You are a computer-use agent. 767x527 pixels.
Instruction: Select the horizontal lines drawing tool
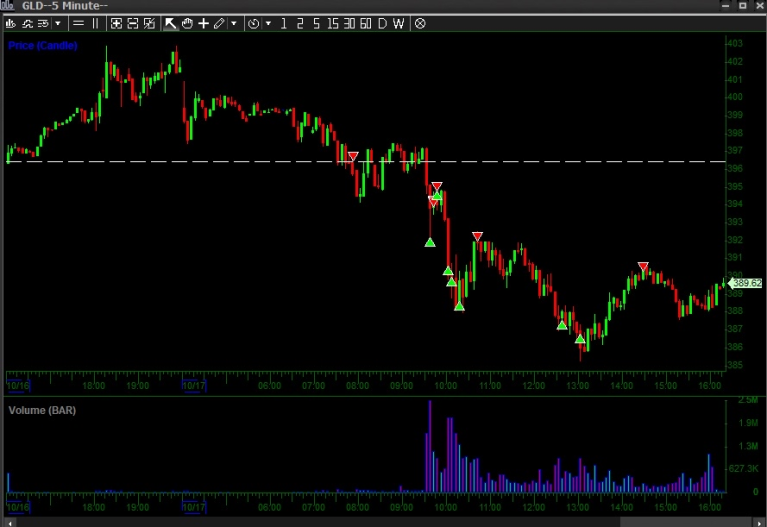point(78,23)
